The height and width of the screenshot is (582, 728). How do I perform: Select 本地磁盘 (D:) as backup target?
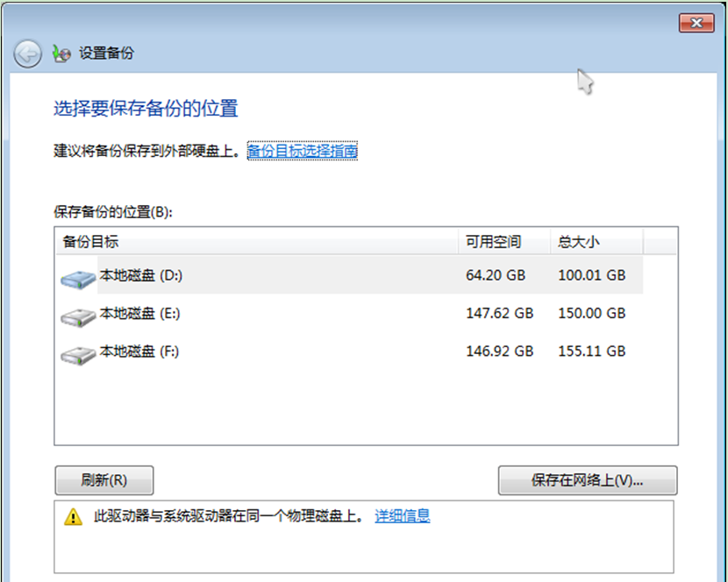pyautogui.click(x=140, y=275)
